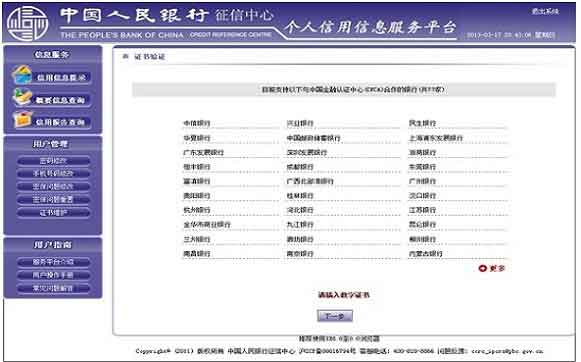Select 富滇银行 entry
The image size is (581, 362).
coord(197,181)
